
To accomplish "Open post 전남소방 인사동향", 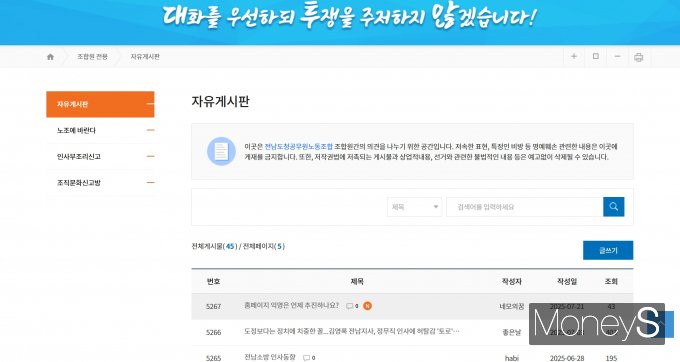I will coord(270,357).
